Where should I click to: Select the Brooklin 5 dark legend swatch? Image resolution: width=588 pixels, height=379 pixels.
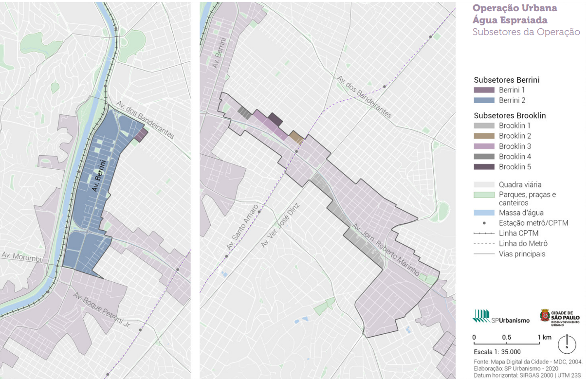[484, 167]
